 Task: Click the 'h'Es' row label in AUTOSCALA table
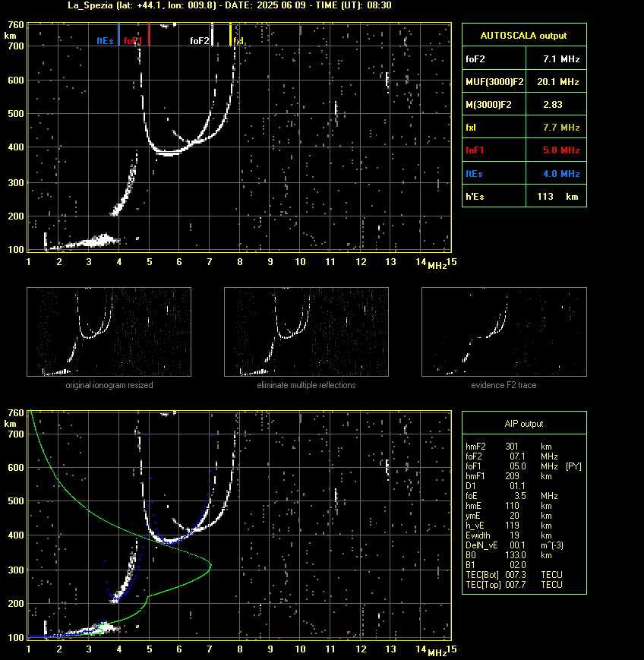475,197
